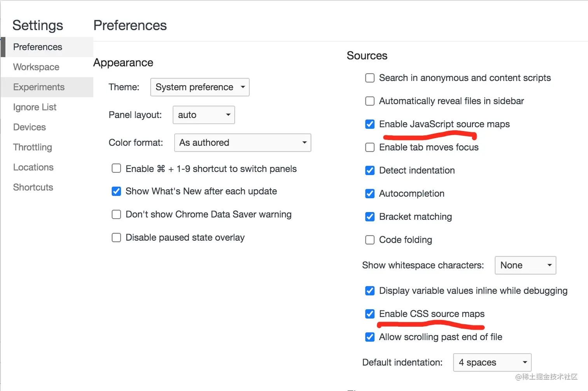Expand the Color format As authored dropdown
Viewport: 588px width, 391px height.
coord(243,143)
